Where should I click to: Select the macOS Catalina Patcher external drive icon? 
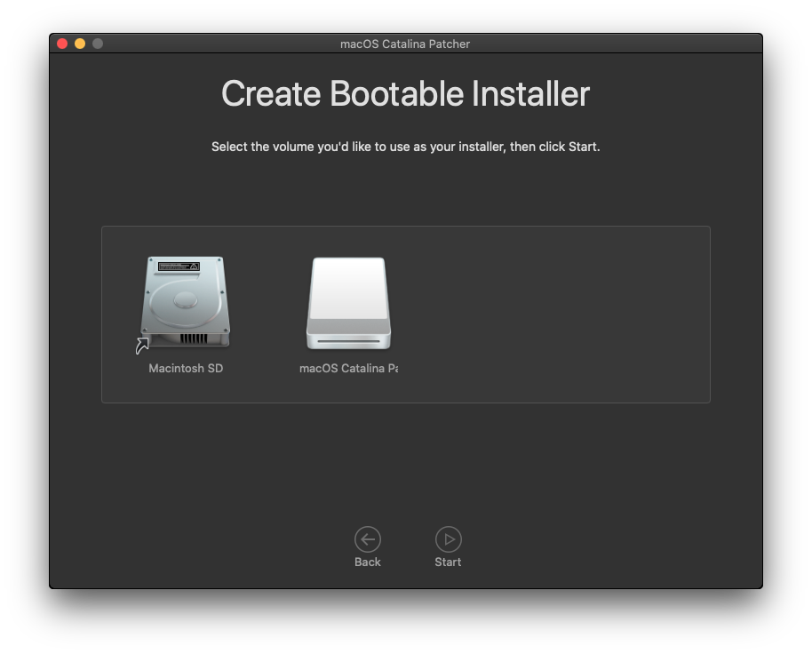pyautogui.click(x=348, y=303)
